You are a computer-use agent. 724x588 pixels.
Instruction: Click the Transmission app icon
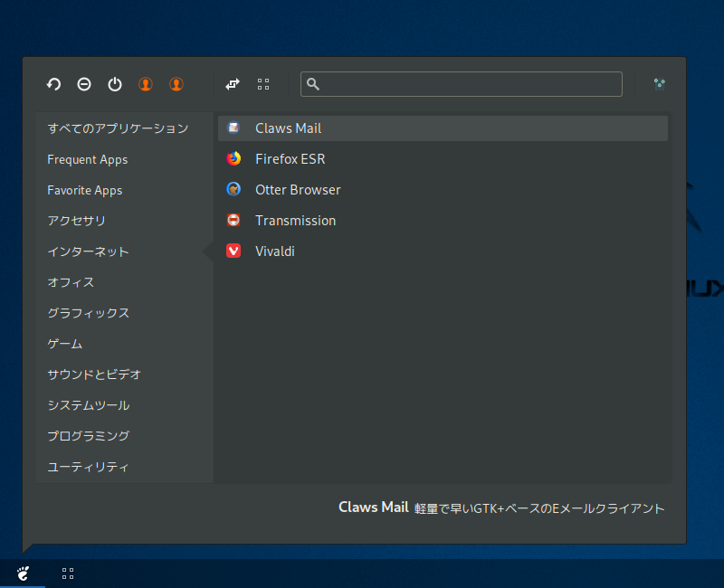pos(233,220)
